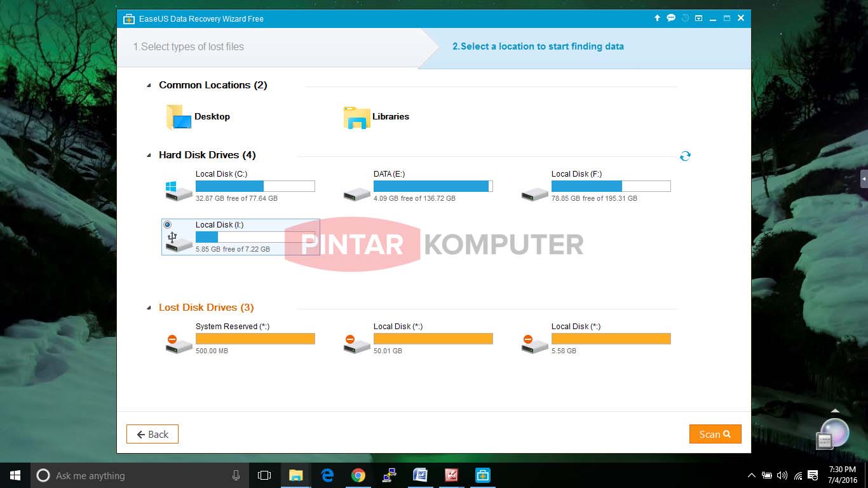Click the bubble desktop widget

(834, 432)
